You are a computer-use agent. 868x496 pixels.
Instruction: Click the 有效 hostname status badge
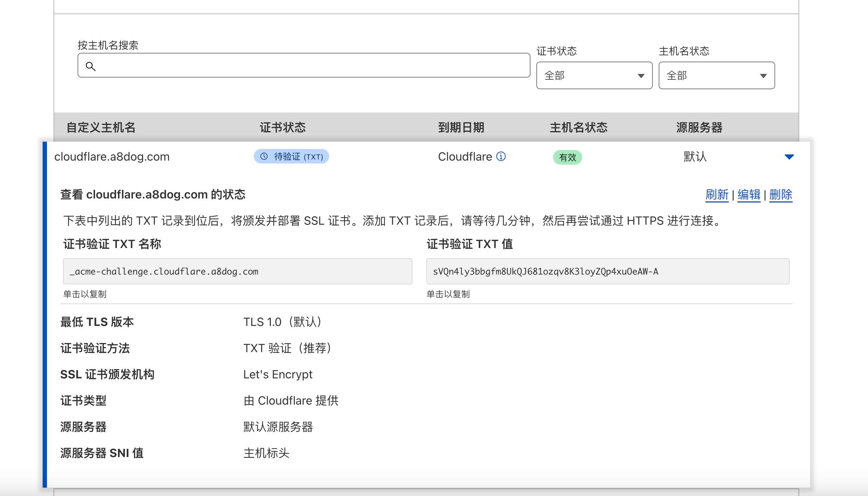coord(567,157)
